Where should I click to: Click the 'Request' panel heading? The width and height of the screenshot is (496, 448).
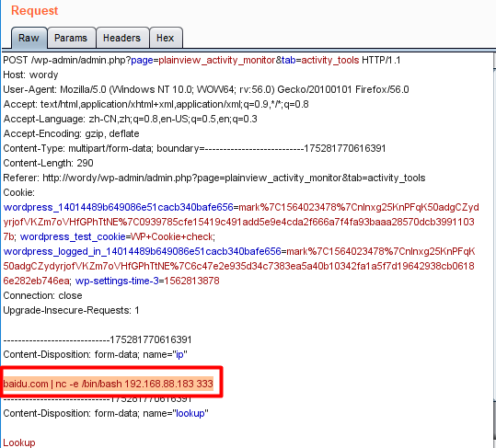[35, 10]
